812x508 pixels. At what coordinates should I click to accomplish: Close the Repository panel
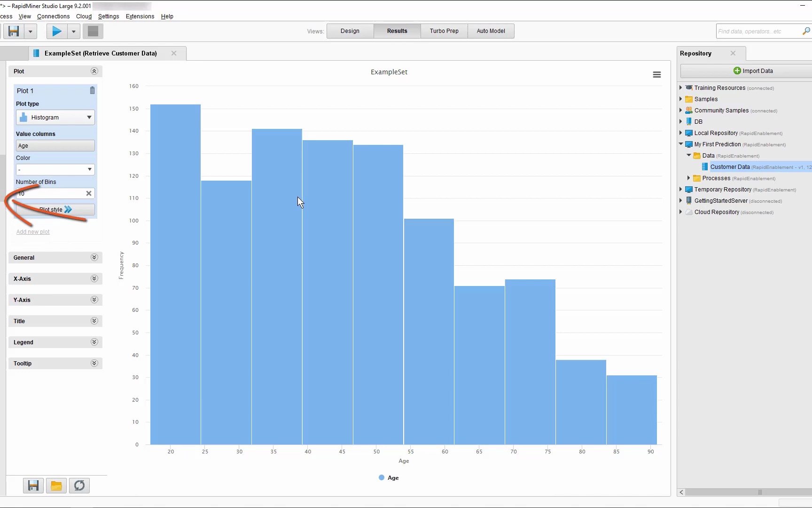(733, 53)
